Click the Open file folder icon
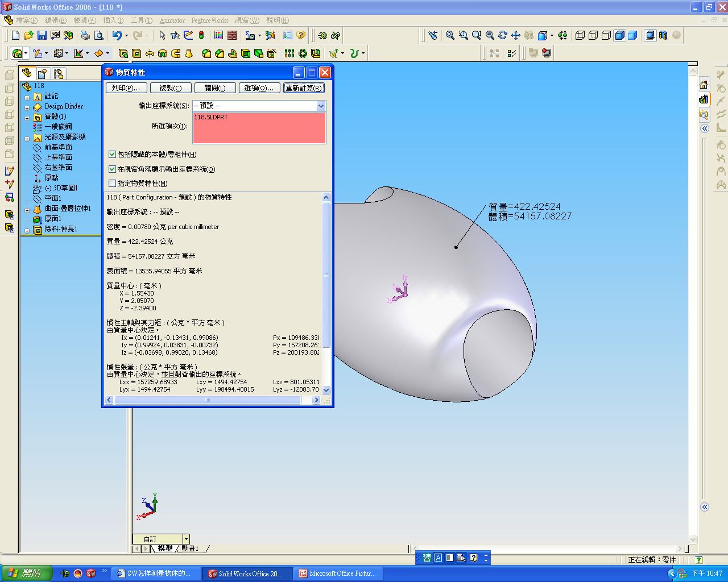 coord(28,35)
